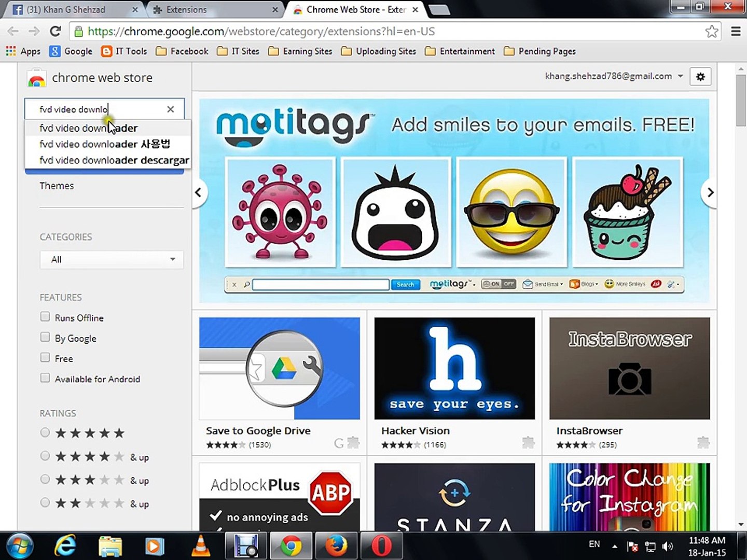Screen dimensions: 747x560
Task: Go to the Themes section
Action: tap(57, 186)
